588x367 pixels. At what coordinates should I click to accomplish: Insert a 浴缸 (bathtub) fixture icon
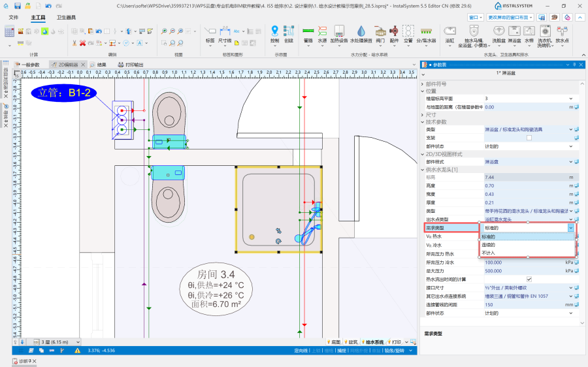[x=449, y=32]
